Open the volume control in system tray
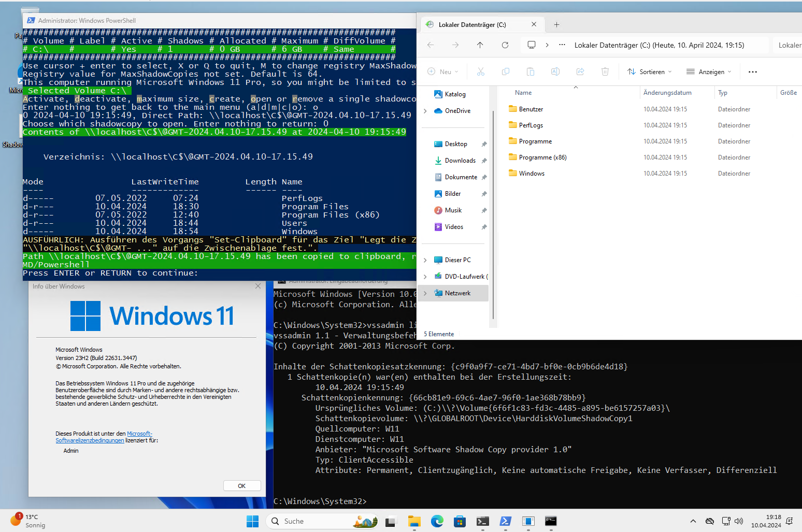 coord(739,521)
